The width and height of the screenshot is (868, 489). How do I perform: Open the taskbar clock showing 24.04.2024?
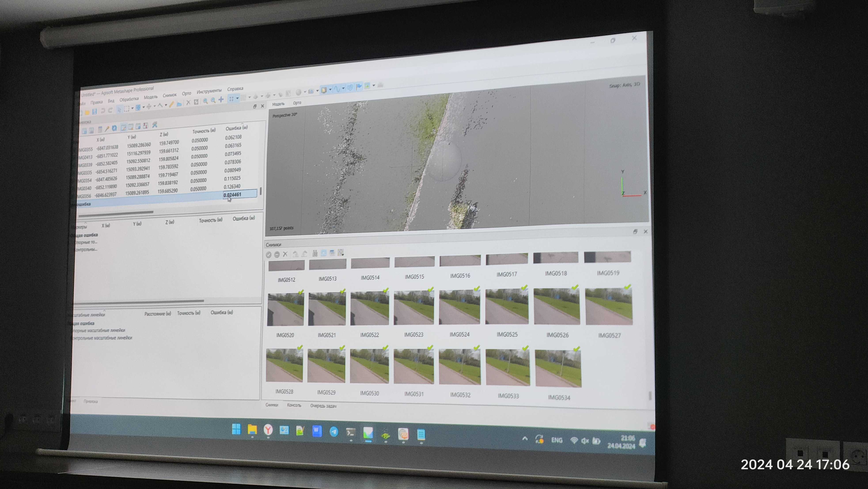coord(621,442)
